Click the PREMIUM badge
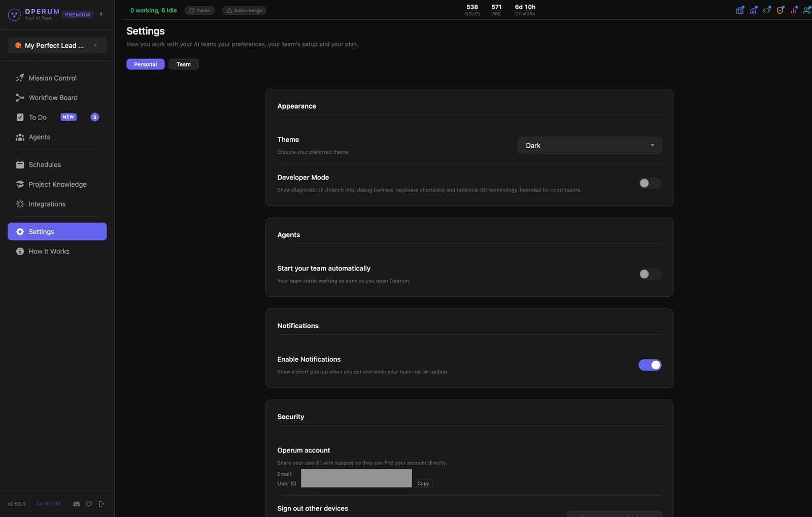812x517 pixels. (x=78, y=15)
